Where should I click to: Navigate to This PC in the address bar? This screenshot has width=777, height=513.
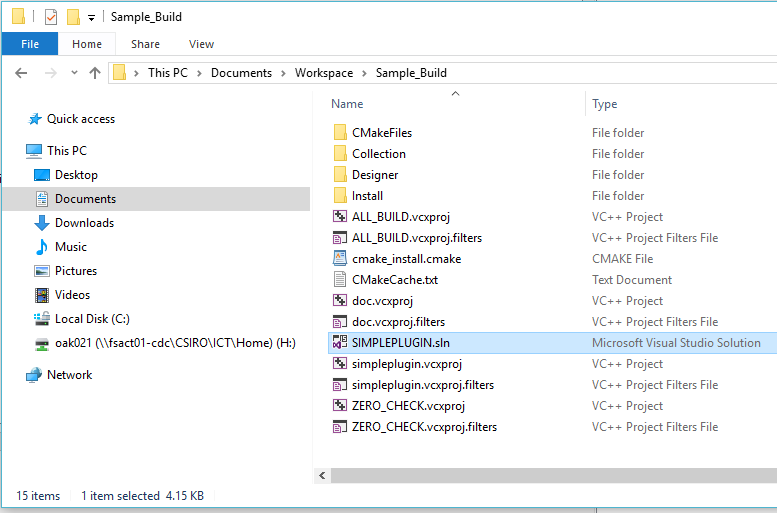tap(168, 73)
